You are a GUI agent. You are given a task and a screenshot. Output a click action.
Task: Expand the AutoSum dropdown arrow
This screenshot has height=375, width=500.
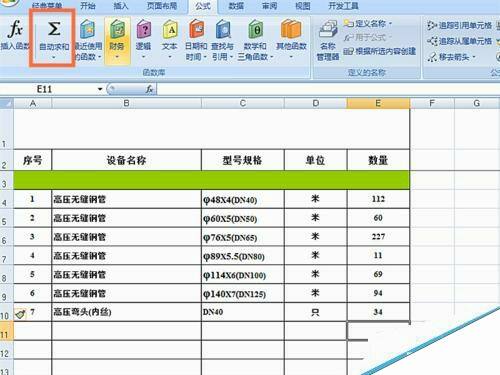[x=54, y=57]
